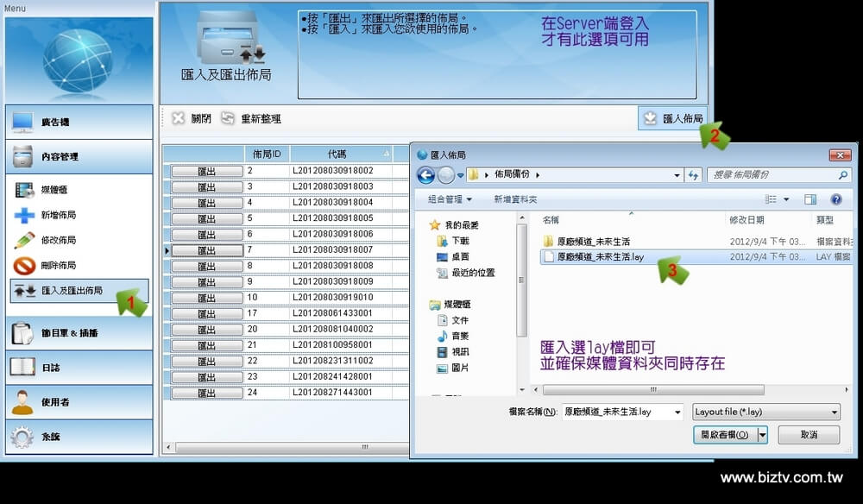Expand the 檔案名稱 filename combo box
The height and width of the screenshot is (504, 863).
point(675,413)
